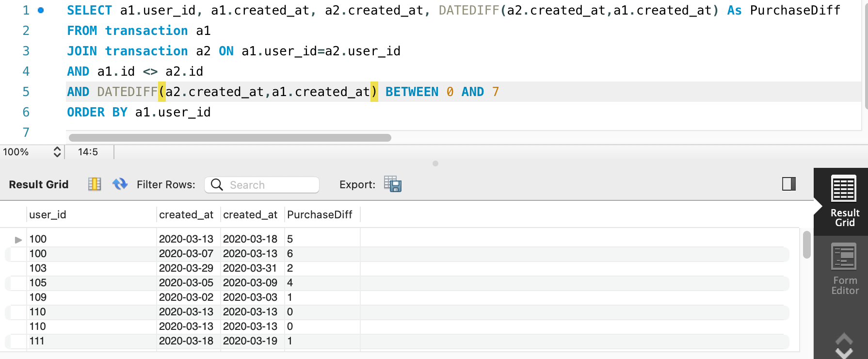Click the down chevron below Form Editor
This screenshot has width=868, height=359.
(844, 353)
